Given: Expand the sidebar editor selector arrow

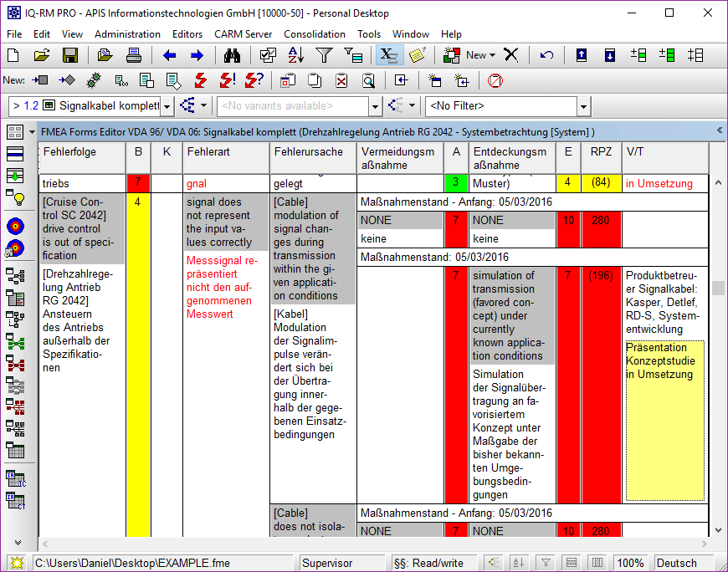Looking at the screenshot, I should click(32, 132).
